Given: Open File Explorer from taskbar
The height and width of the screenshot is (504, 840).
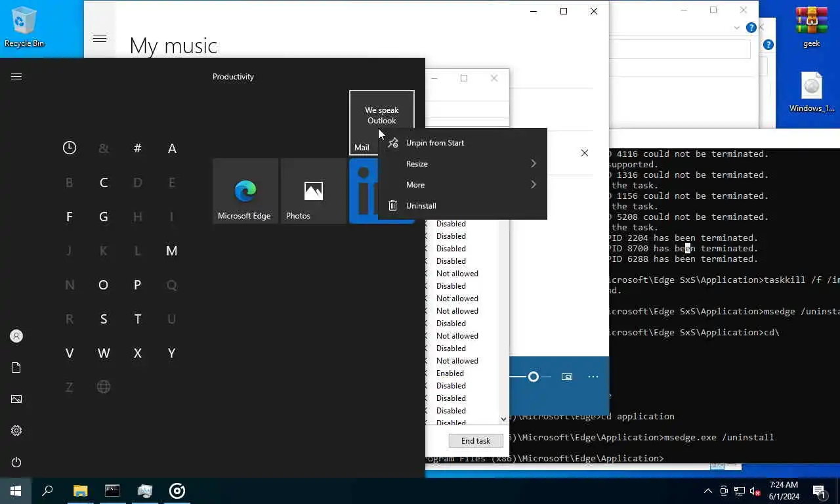Looking at the screenshot, I should point(80,491).
